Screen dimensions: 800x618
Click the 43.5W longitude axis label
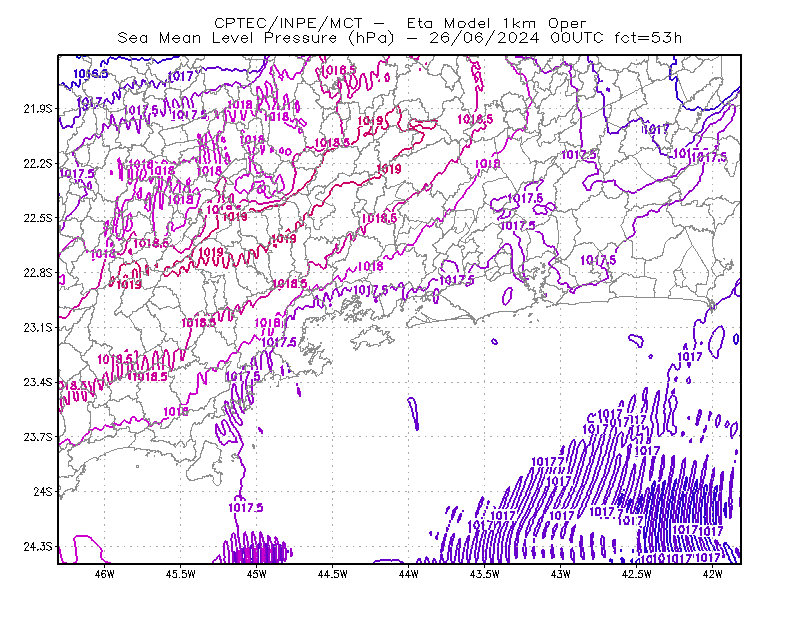pyautogui.click(x=485, y=574)
